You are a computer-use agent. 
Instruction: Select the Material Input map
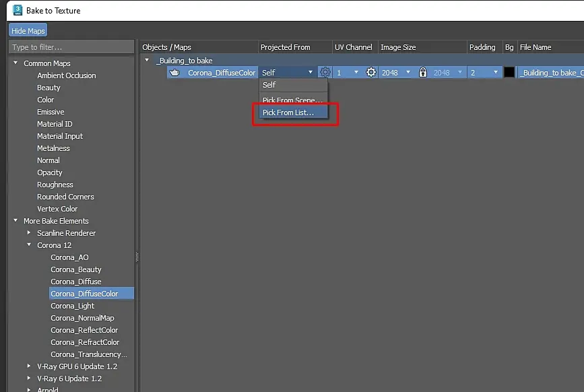60,136
